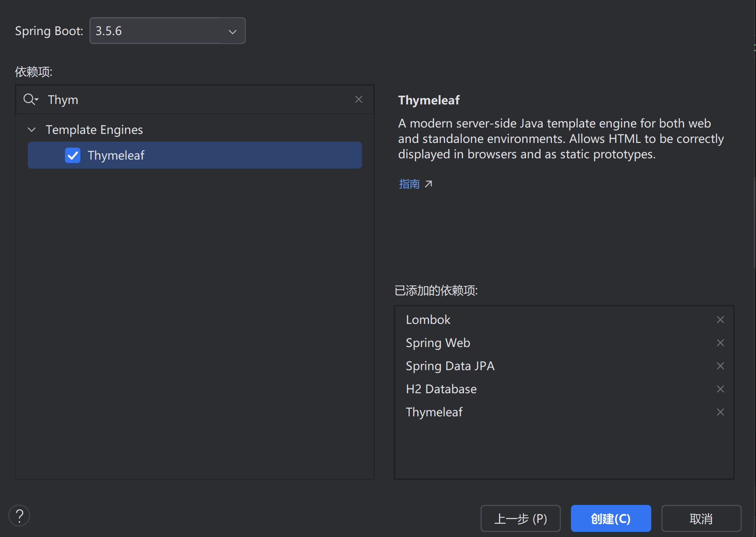This screenshot has width=756, height=537.
Task: Open help with the question mark button
Action: [x=19, y=516]
